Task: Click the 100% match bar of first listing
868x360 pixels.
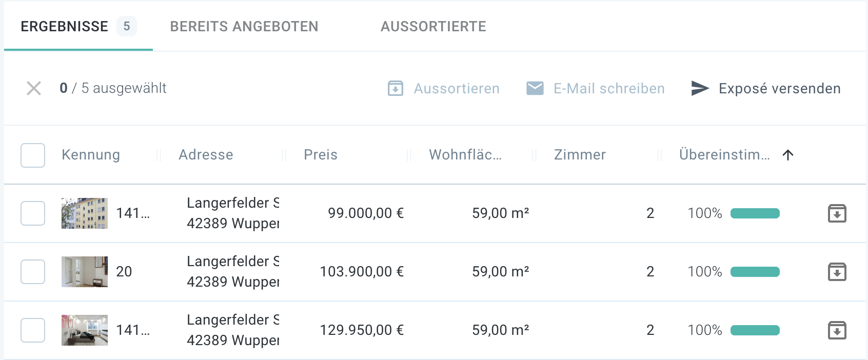Action: pyautogui.click(x=755, y=213)
